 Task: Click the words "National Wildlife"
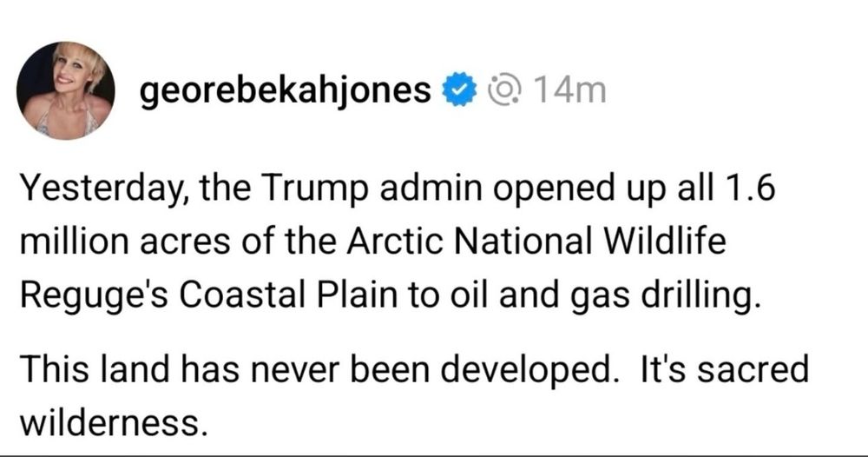(x=590, y=242)
